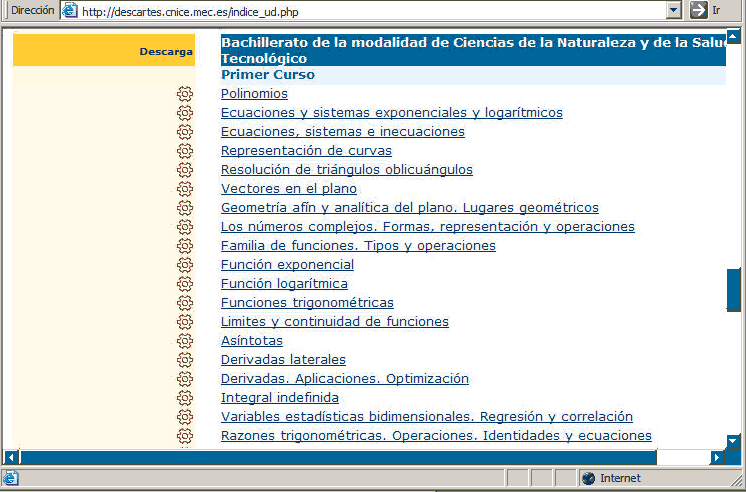Click gear icon for Resolución de triángulos oblicuángulos
This screenshot has height=492, width=746.
[x=185, y=170]
